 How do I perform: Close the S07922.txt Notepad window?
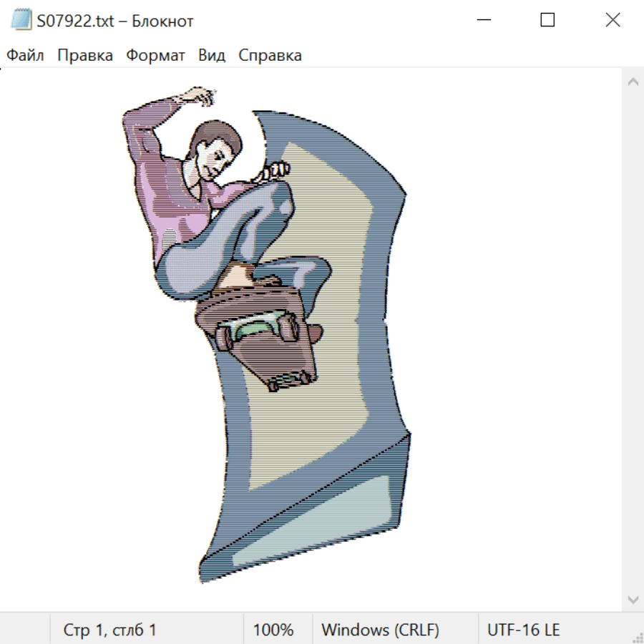(x=613, y=21)
